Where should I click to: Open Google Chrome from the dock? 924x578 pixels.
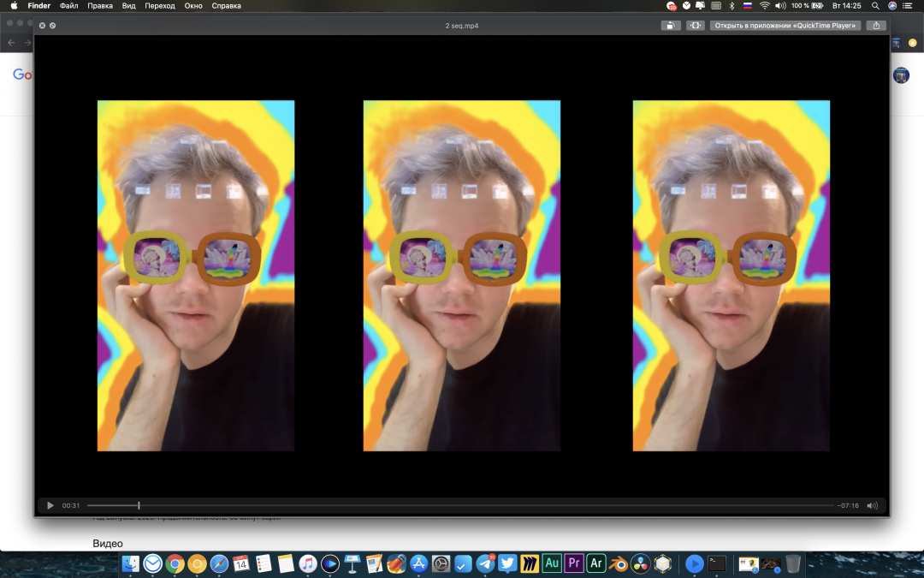click(x=175, y=563)
